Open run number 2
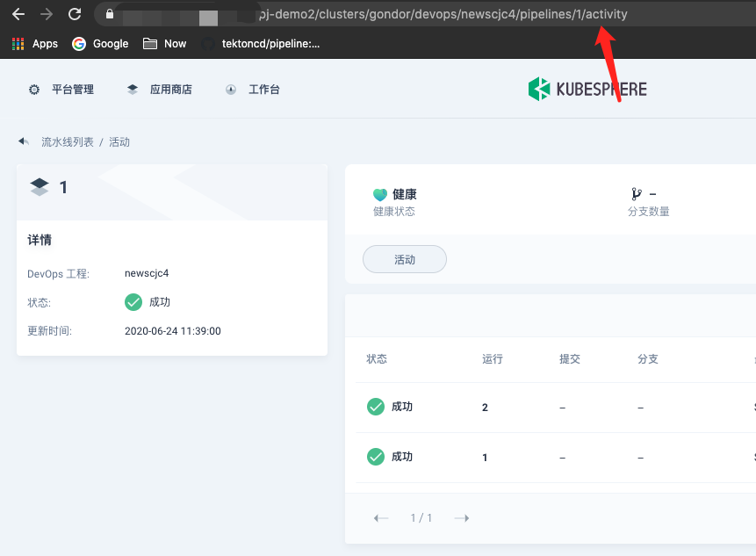 click(x=485, y=408)
